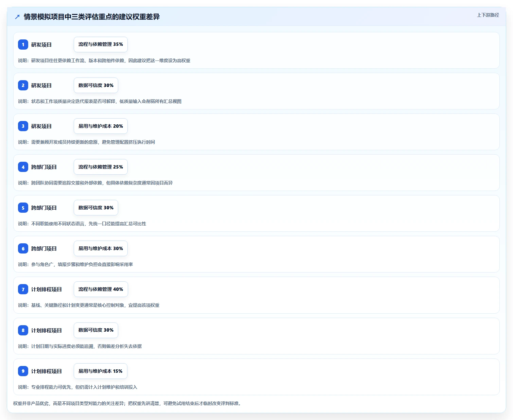Click number badge 6 for 跨部门项目

click(x=23, y=248)
